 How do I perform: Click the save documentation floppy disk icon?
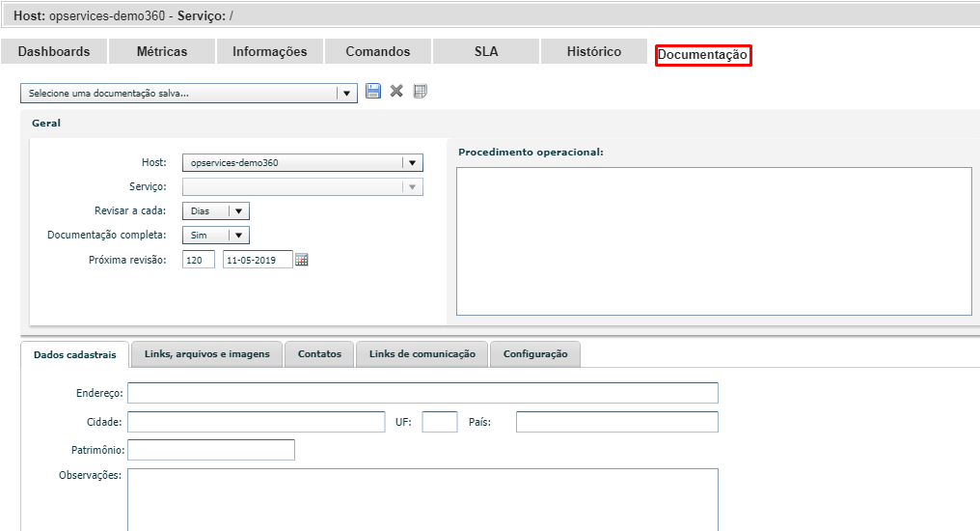point(373,91)
